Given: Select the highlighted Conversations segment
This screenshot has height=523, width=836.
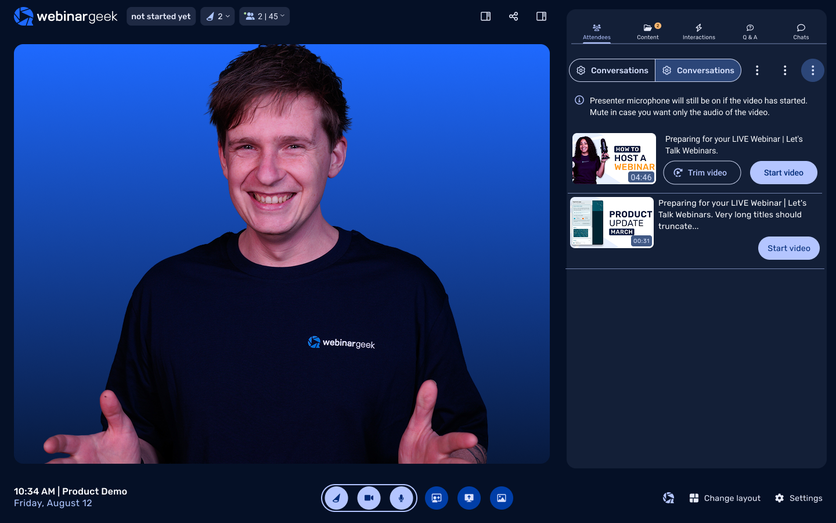Looking at the screenshot, I should pyautogui.click(x=698, y=70).
